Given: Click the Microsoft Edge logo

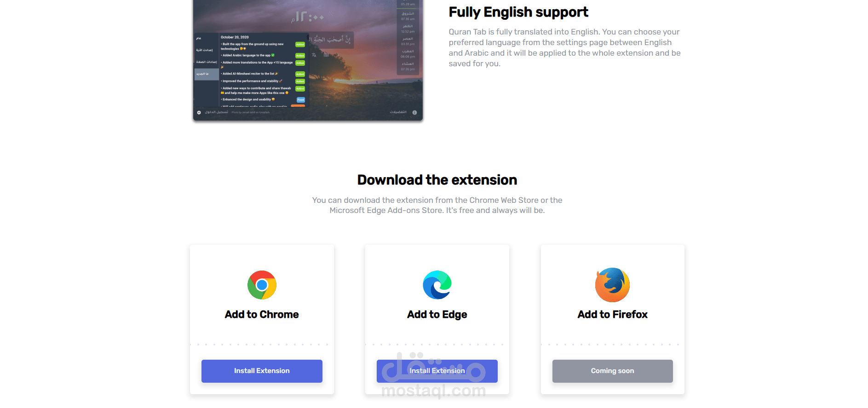Looking at the screenshot, I should pyautogui.click(x=437, y=285).
